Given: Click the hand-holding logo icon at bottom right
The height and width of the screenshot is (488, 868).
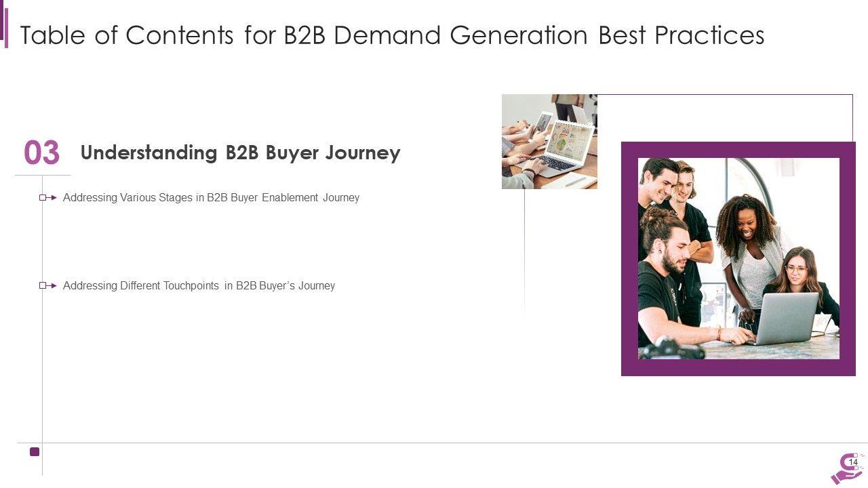Looking at the screenshot, I should point(847,469).
